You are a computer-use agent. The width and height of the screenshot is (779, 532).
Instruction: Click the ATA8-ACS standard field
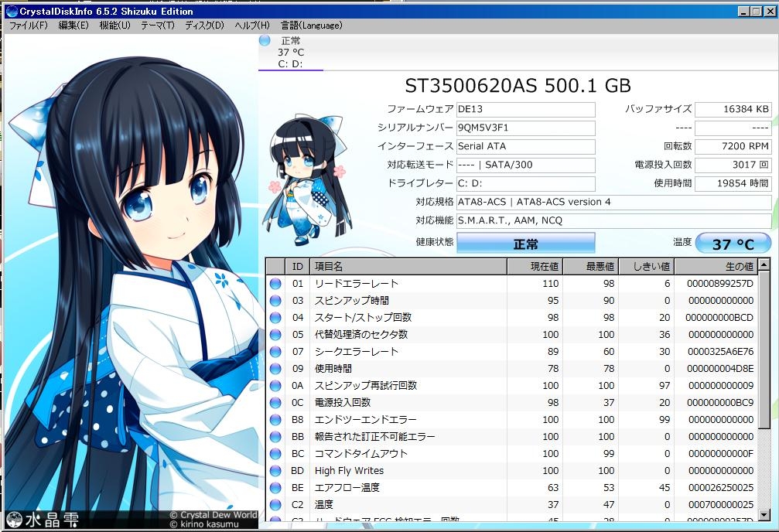[x=614, y=202]
